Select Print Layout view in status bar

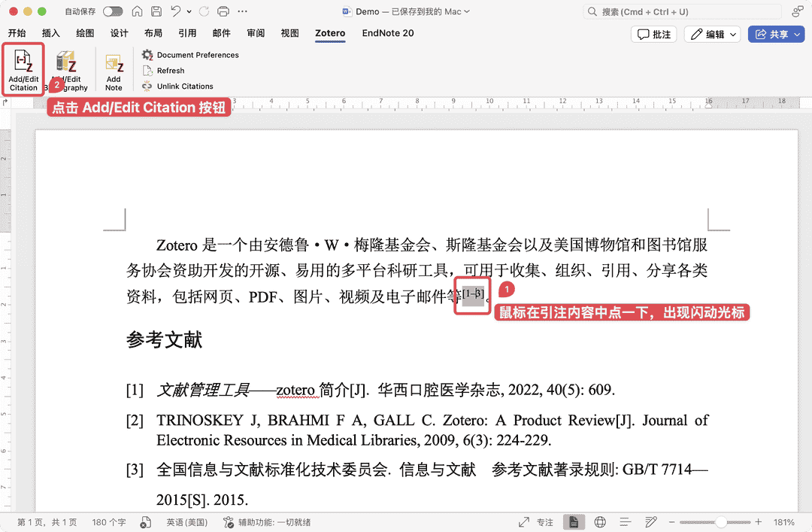574,522
